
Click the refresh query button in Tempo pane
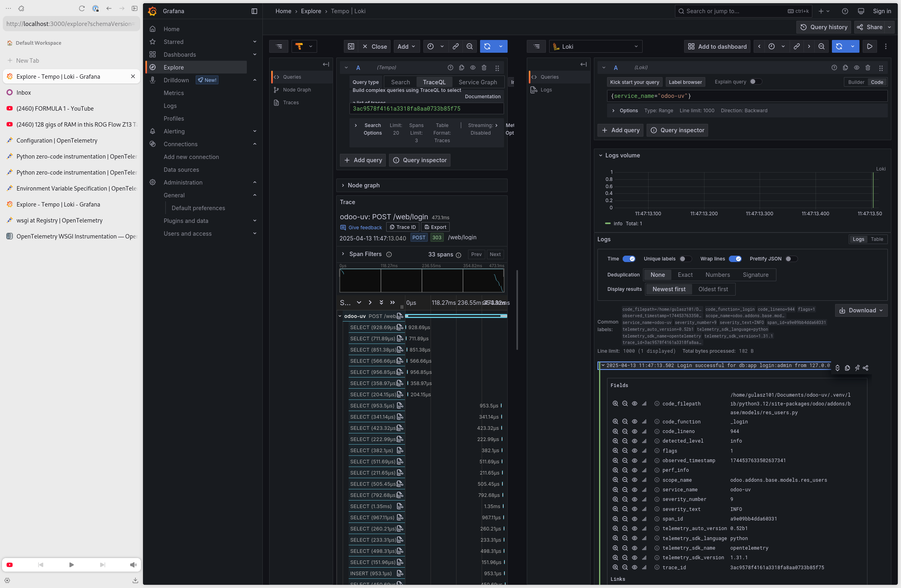(487, 47)
